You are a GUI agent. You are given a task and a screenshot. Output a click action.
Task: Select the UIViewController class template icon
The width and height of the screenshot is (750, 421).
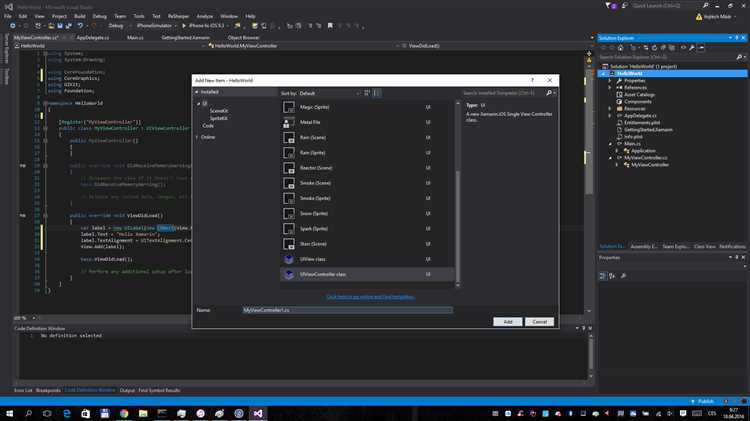point(289,274)
